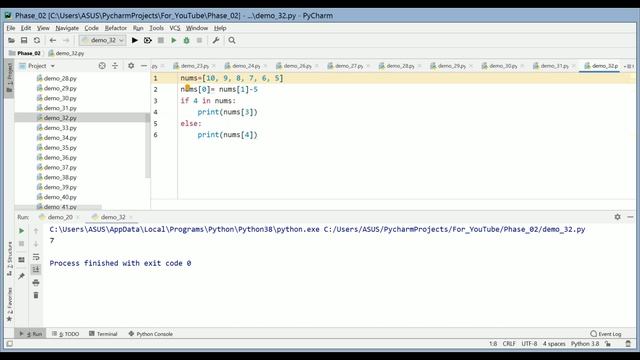Navigate back with the left arrow icon
The width and height of the screenshot is (640, 360).
point(53,40)
